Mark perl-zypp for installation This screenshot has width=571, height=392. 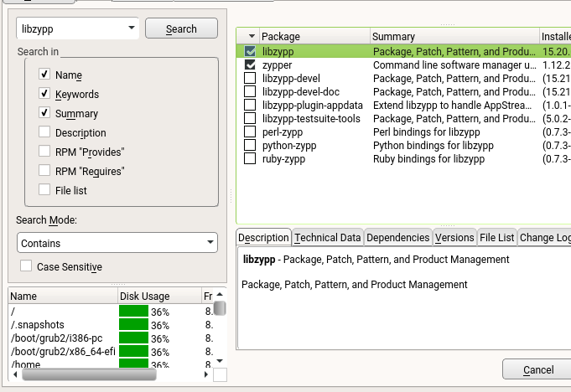coord(250,132)
